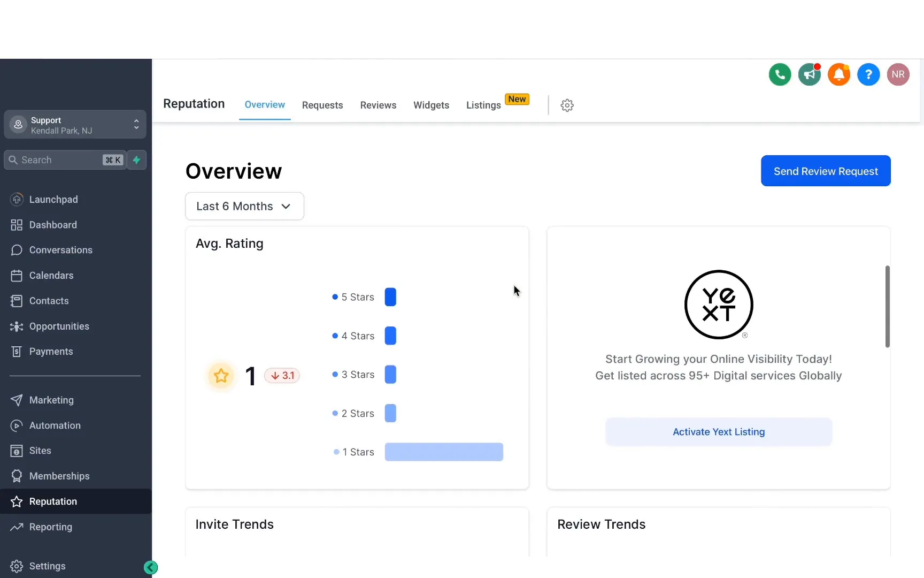Click the Payments receipt icon
924x578 pixels.
[17, 352]
